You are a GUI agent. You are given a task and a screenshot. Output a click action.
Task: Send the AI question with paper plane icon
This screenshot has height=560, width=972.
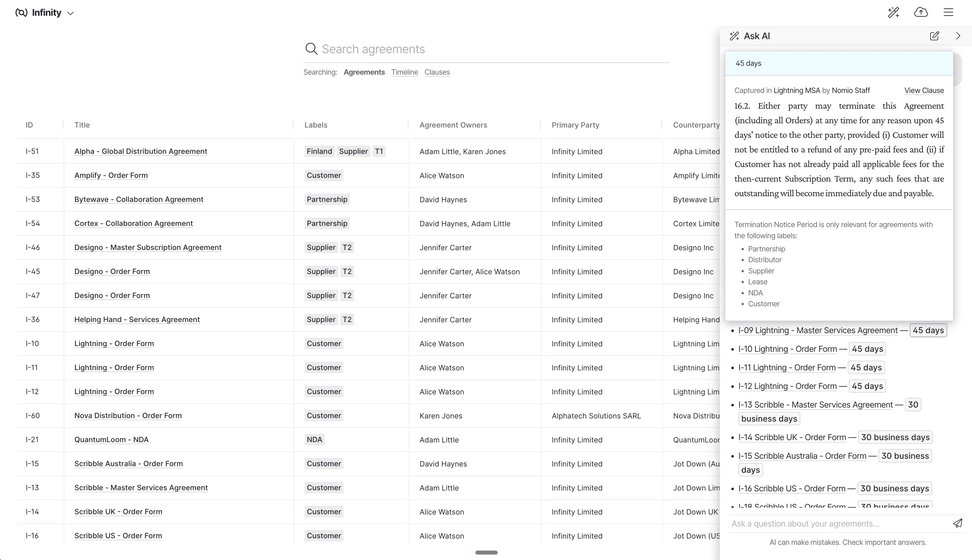pos(957,523)
